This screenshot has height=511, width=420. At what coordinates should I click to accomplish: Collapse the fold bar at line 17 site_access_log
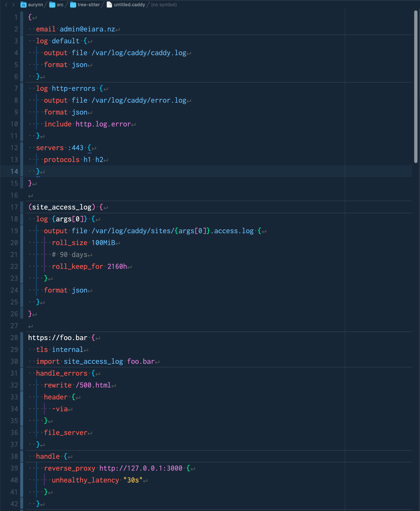click(x=22, y=260)
